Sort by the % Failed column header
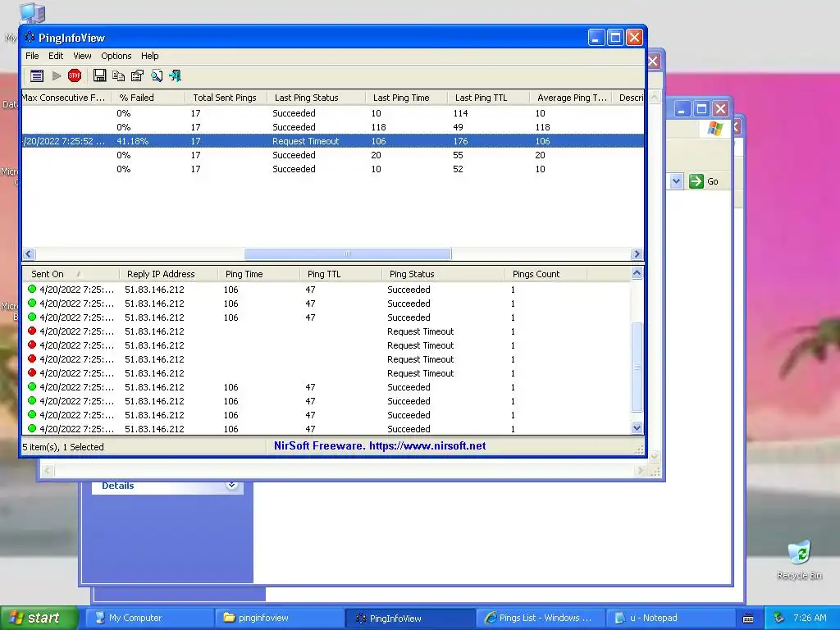 (x=148, y=98)
